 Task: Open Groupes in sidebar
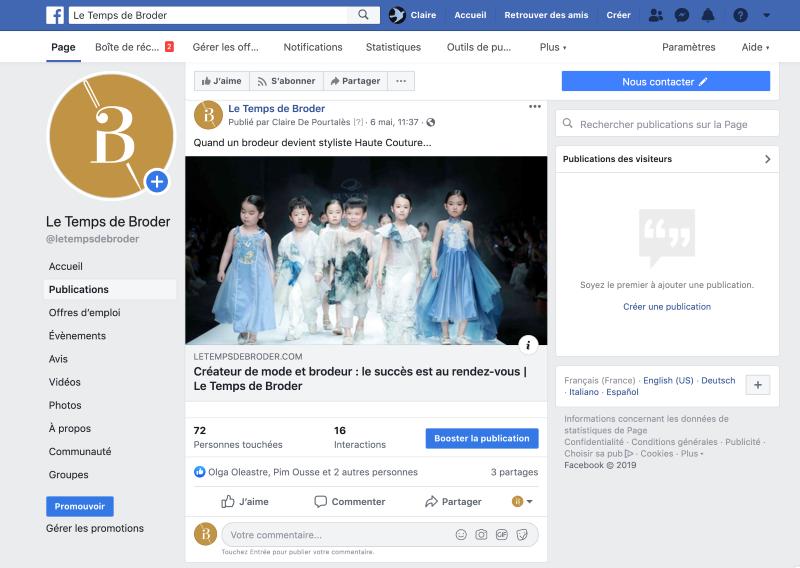point(69,475)
